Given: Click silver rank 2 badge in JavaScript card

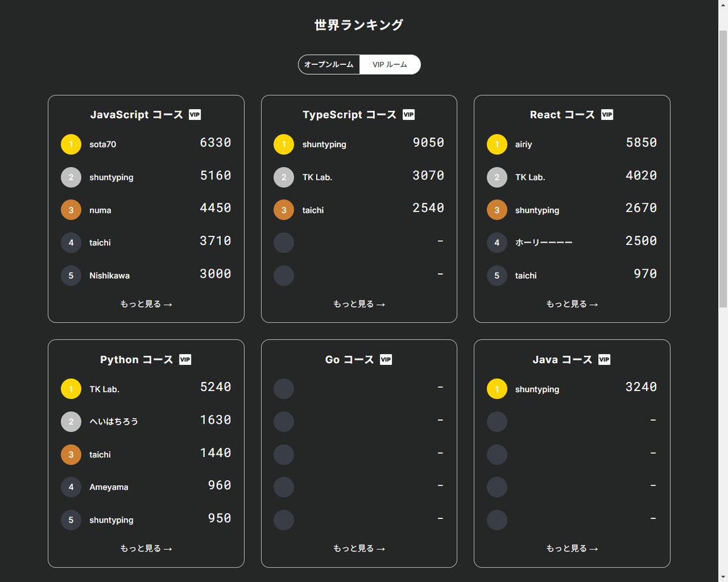Looking at the screenshot, I should [x=71, y=177].
